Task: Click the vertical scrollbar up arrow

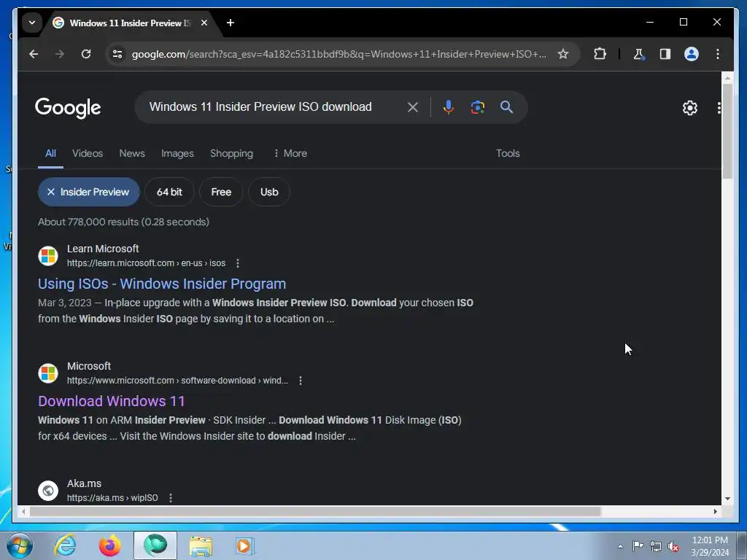Action: click(727, 77)
